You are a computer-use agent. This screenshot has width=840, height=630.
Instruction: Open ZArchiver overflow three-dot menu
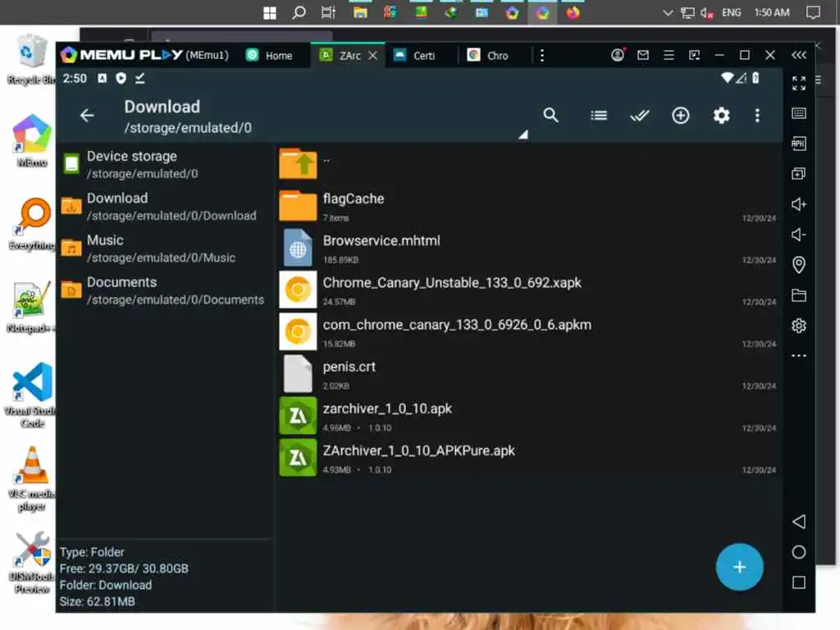click(757, 115)
